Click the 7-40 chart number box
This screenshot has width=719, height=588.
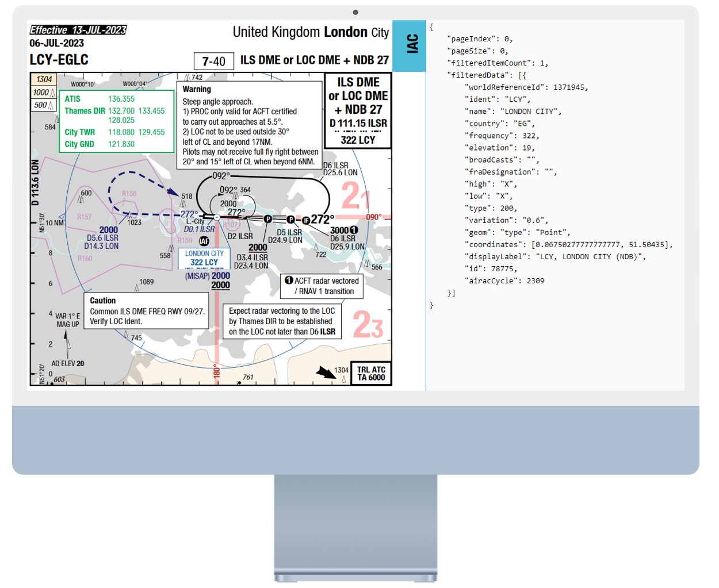[213, 61]
